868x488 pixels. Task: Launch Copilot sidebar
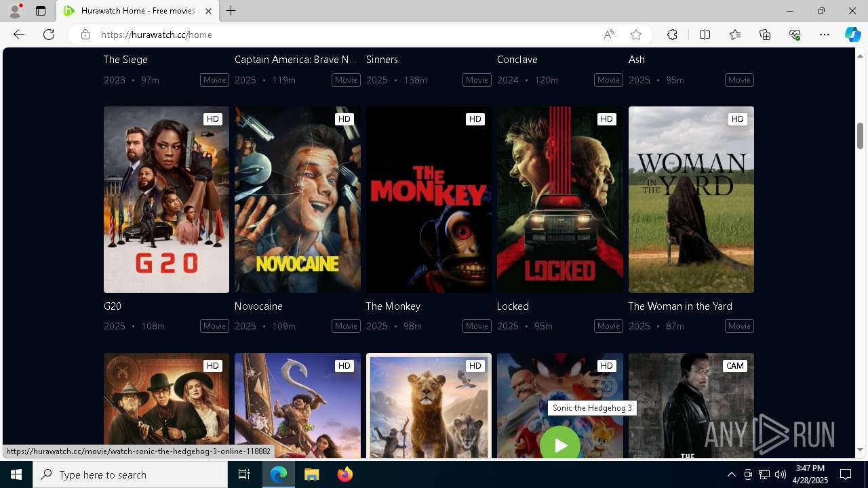(x=852, y=35)
